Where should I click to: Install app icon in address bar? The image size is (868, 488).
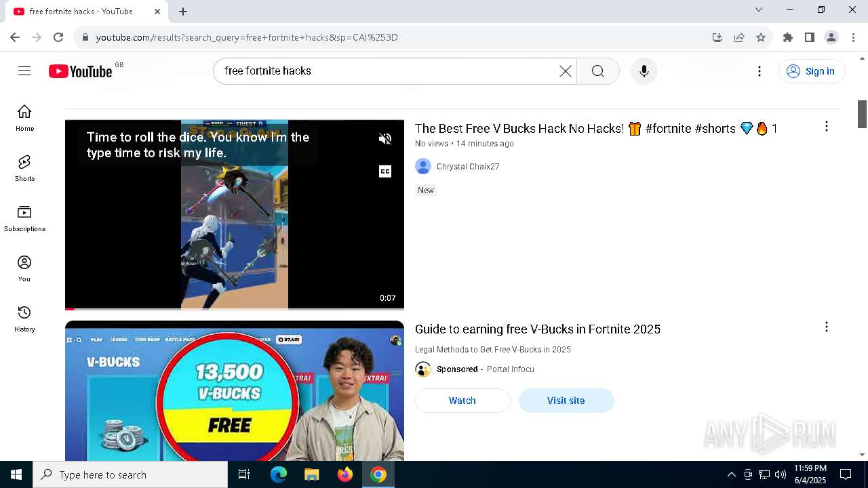click(x=717, y=37)
